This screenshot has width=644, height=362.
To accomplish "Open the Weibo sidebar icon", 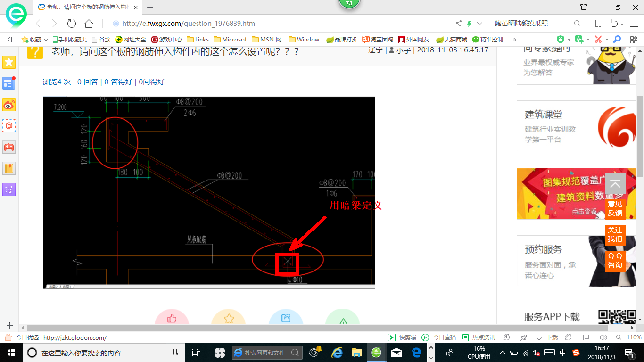I will 9,105.
